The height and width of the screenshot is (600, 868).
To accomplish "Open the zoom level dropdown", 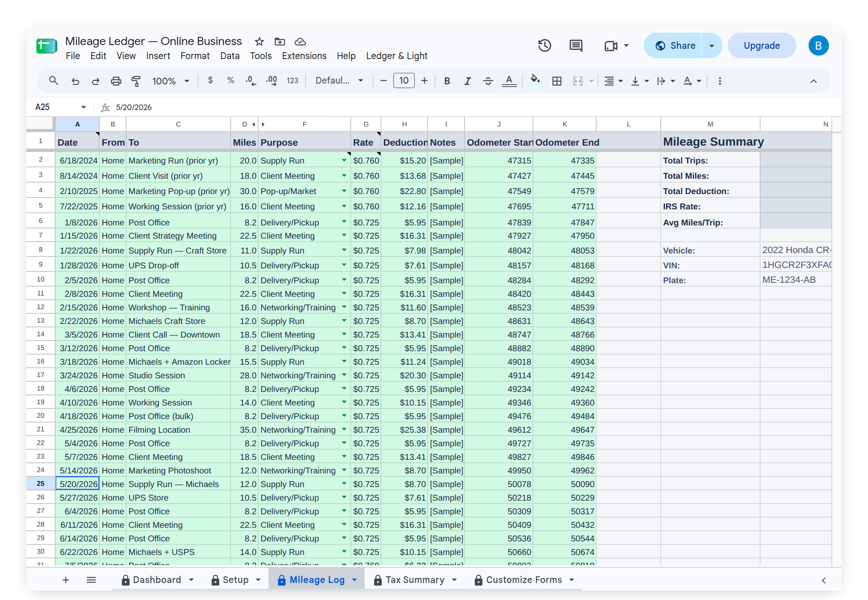I will [171, 81].
